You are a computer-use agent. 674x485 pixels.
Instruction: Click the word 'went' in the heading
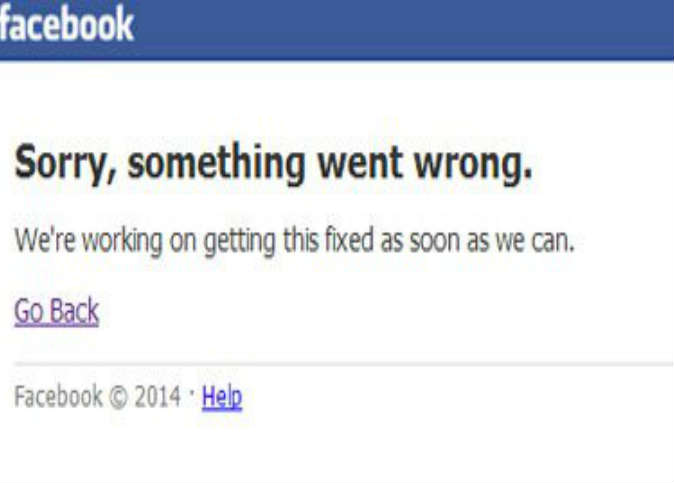click(360, 163)
